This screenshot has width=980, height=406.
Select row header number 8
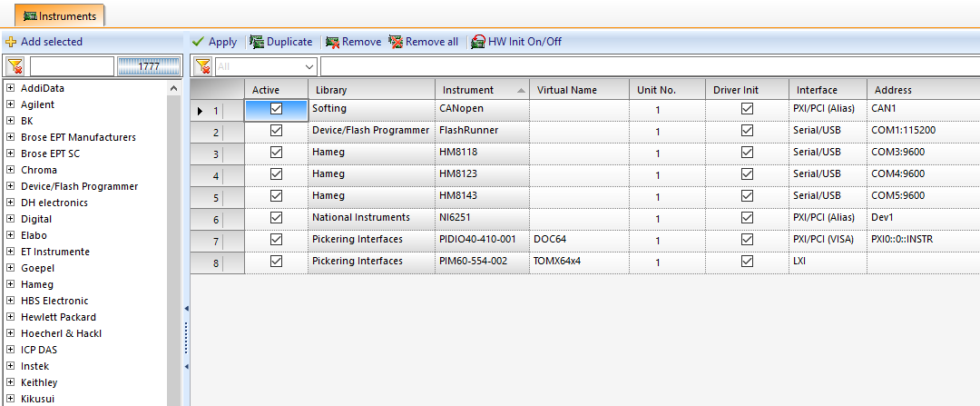[217, 263]
